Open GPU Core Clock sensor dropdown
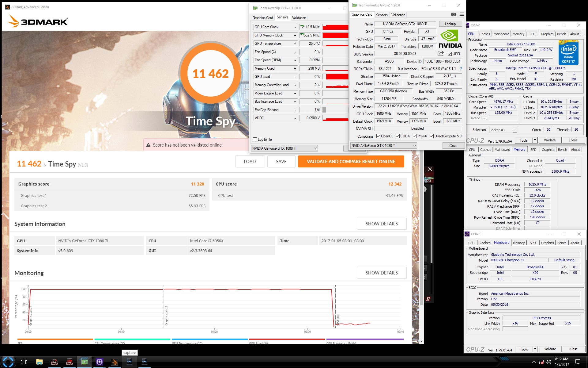This screenshot has height=368, width=588. 295,27
